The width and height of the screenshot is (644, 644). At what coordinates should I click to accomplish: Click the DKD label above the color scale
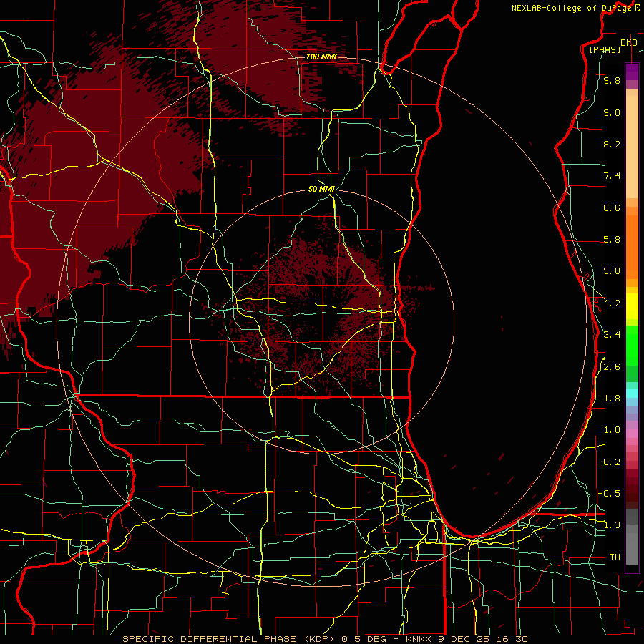coord(628,43)
